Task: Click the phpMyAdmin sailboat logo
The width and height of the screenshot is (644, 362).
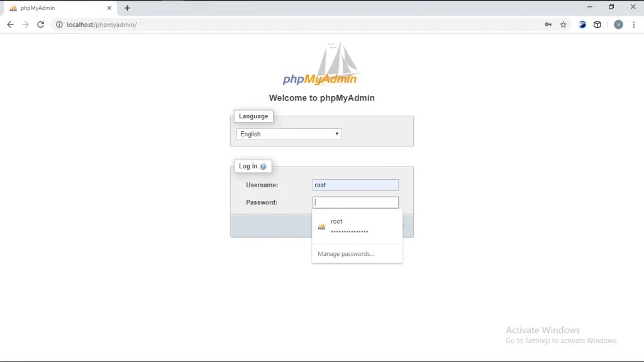Action: tap(320, 63)
